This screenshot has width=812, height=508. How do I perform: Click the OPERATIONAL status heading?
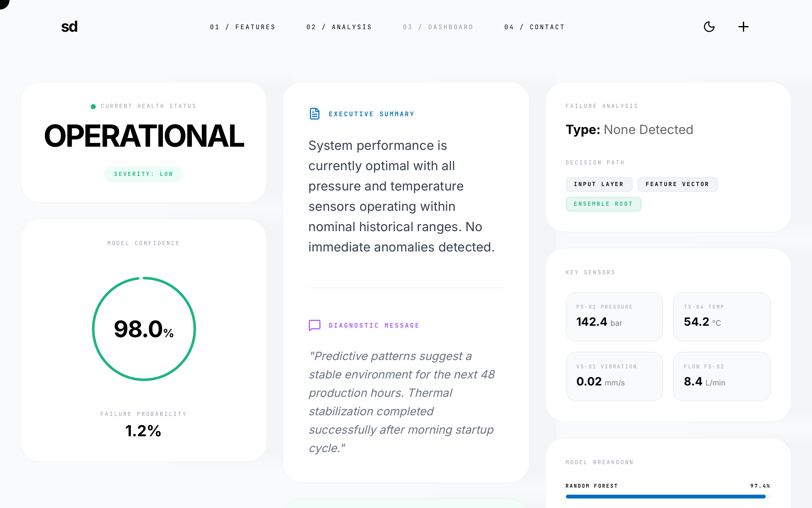coord(144,136)
